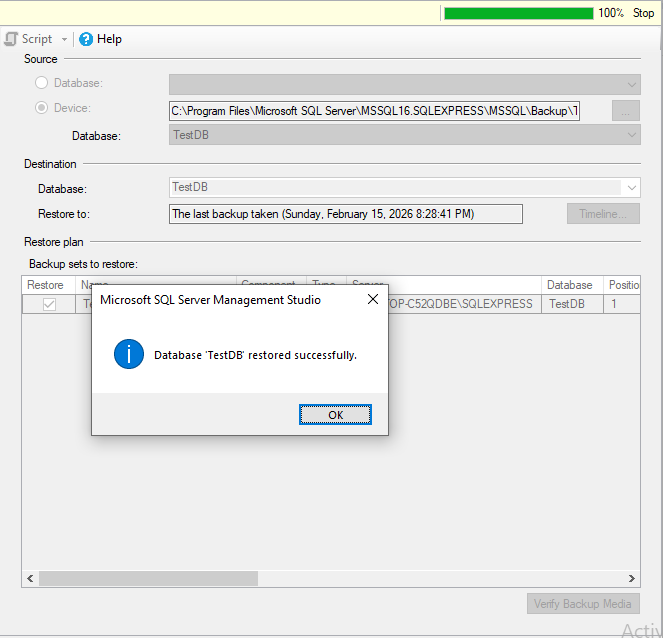This screenshot has height=638, width=663.
Task: Click the Device backup path field
Action: (x=374, y=111)
